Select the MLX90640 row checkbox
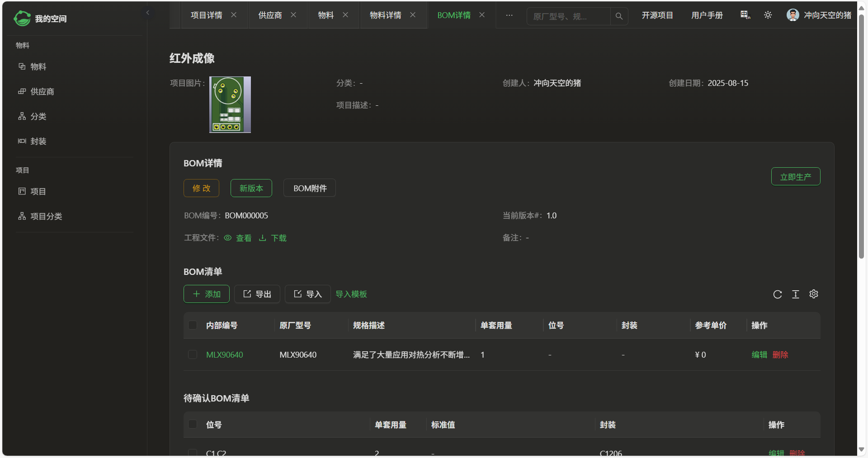 point(193,355)
